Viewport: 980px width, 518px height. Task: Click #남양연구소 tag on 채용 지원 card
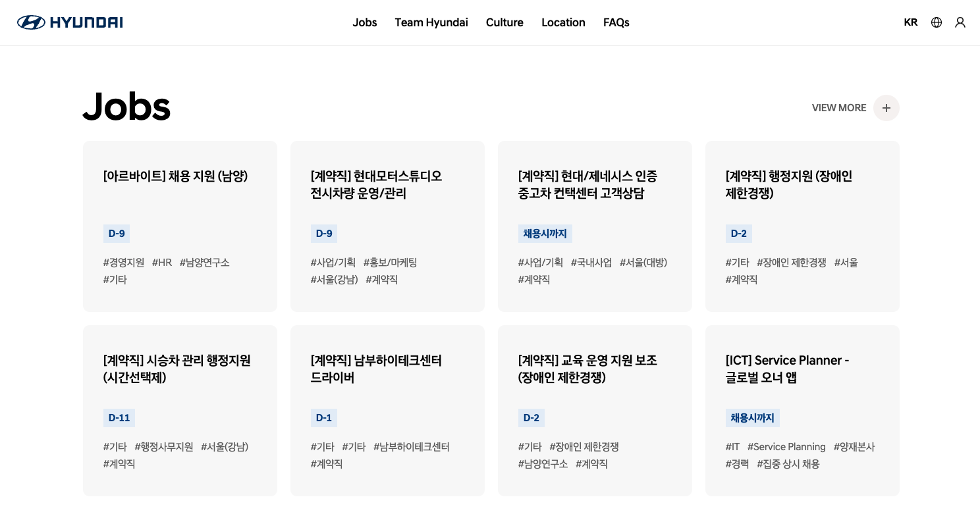(205, 263)
